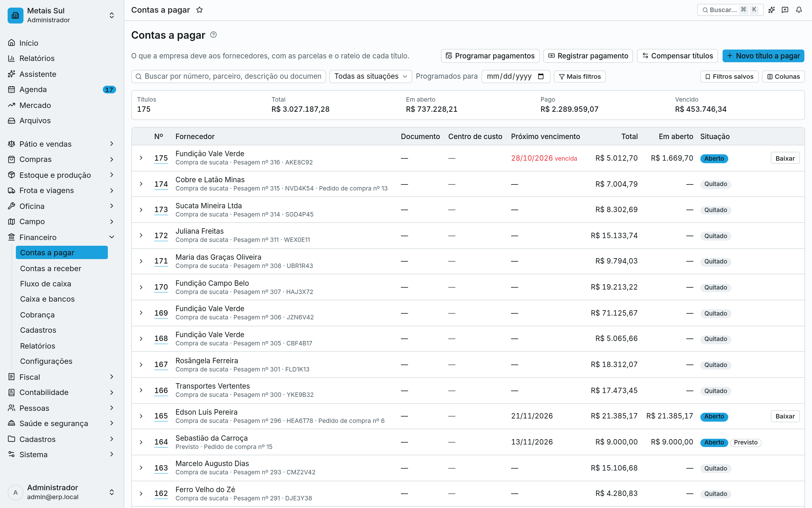Expand row of título 175
The width and height of the screenshot is (812, 508).
coord(141,158)
